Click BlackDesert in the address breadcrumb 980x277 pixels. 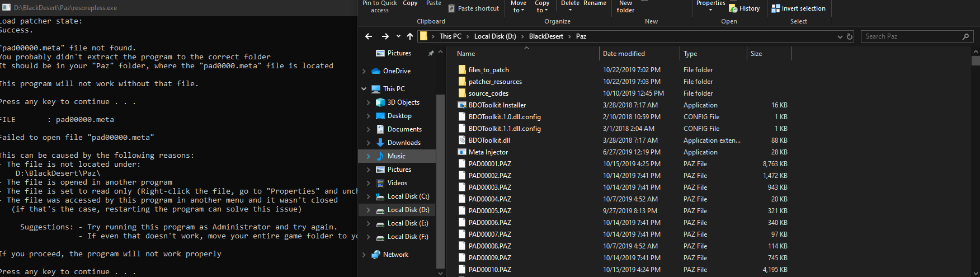click(x=545, y=36)
